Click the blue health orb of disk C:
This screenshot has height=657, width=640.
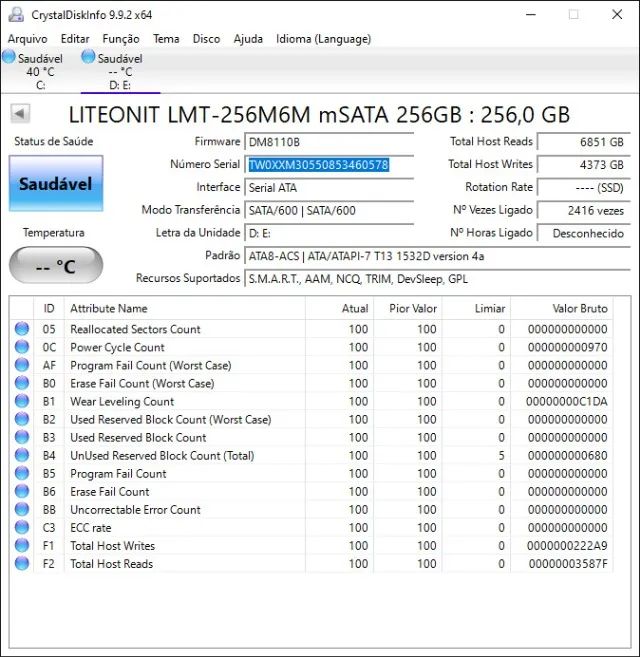pos(9,57)
